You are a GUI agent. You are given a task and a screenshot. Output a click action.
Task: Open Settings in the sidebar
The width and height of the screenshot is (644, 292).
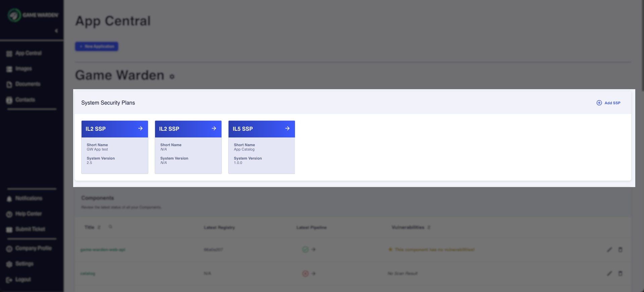click(x=20, y=264)
